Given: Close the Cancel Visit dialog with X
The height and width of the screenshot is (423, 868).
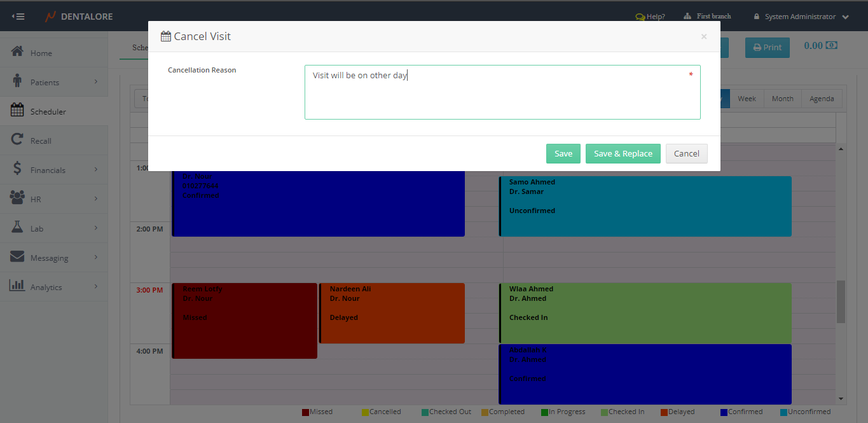Looking at the screenshot, I should tap(703, 37).
